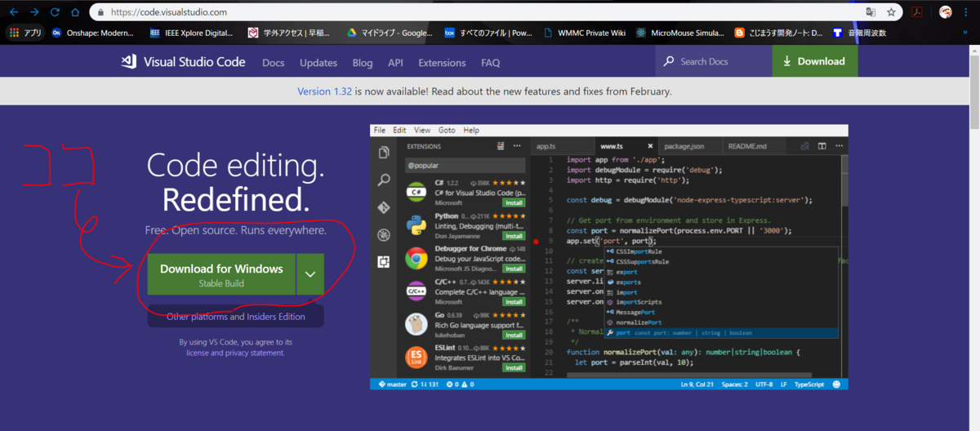Screen dimensions: 980x431
Task: Open the Insiders Edition link
Action: pos(276,317)
